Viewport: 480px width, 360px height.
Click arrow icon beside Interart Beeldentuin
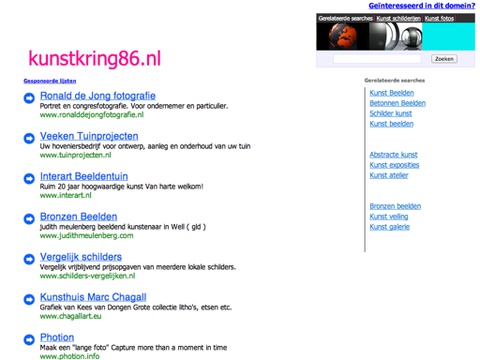pyautogui.click(x=29, y=179)
